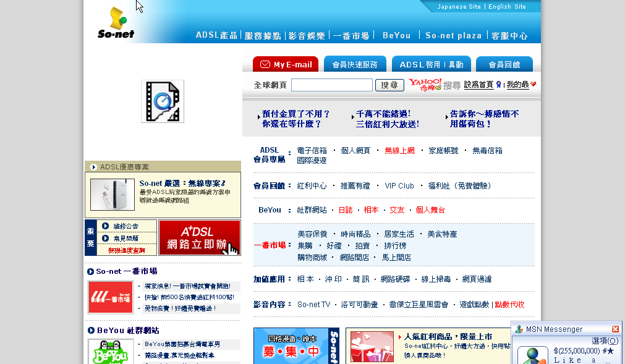
Task: Open the 預付金買了不用 promo link
Action: coord(295,119)
